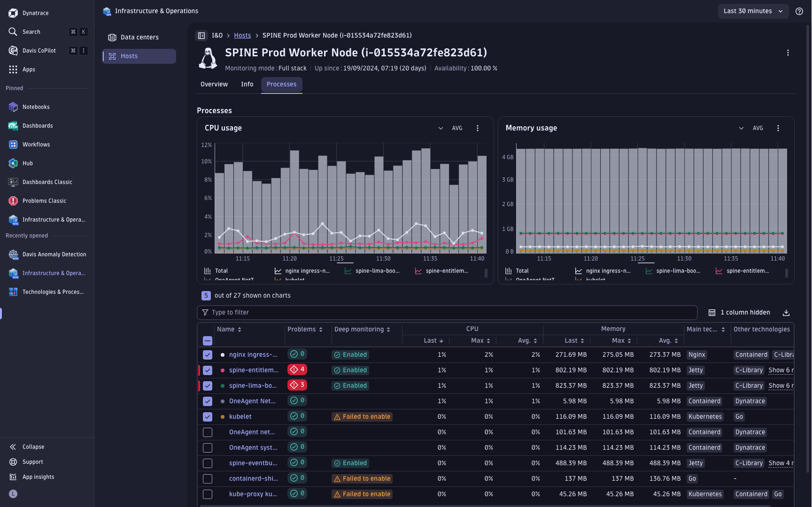812x507 pixels.
Task: Click the spine-entitlem problems badge 4
Action: (x=297, y=370)
